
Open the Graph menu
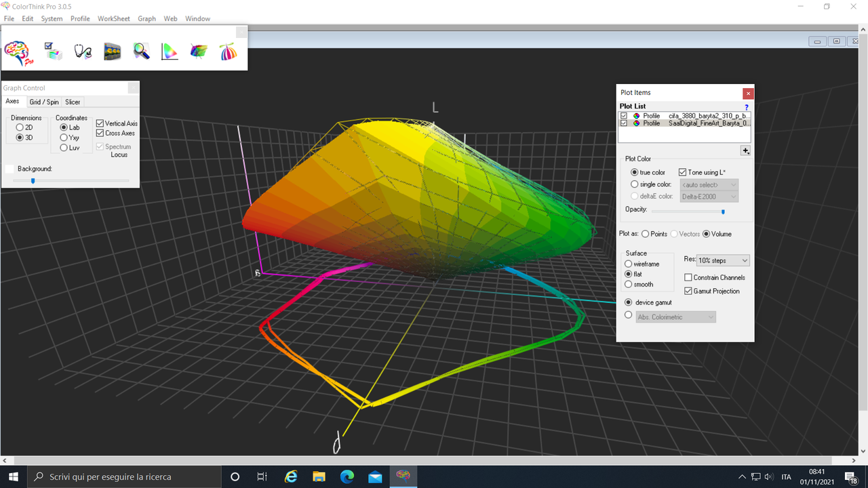pyautogui.click(x=146, y=18)
